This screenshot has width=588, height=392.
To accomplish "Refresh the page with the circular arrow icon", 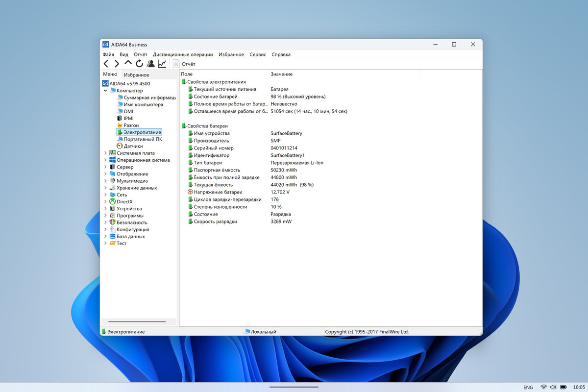I will click(x=139, y=64).
